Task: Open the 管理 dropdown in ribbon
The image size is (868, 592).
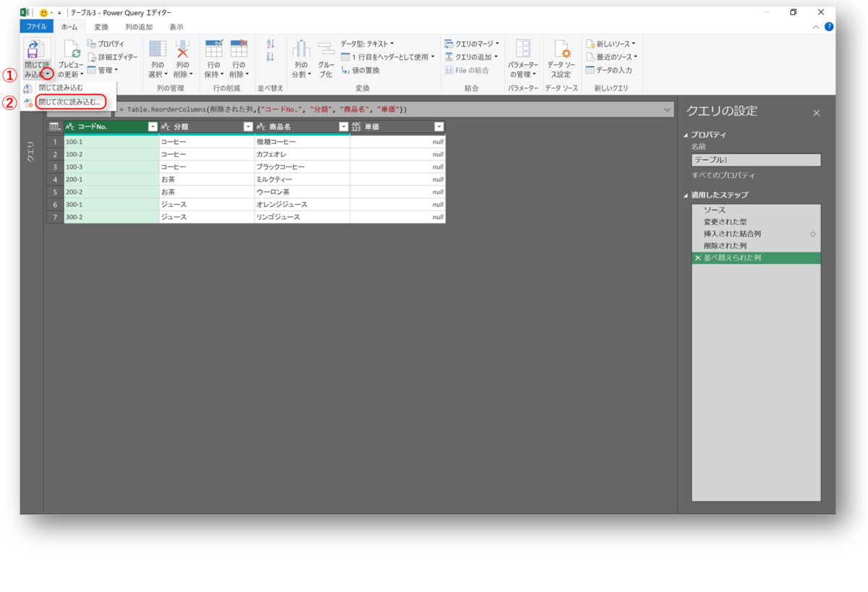Action: (102, 70)
